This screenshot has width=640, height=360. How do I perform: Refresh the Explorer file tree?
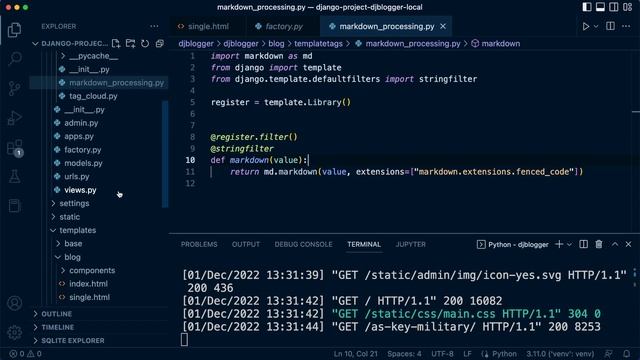(x=145, y=43)
